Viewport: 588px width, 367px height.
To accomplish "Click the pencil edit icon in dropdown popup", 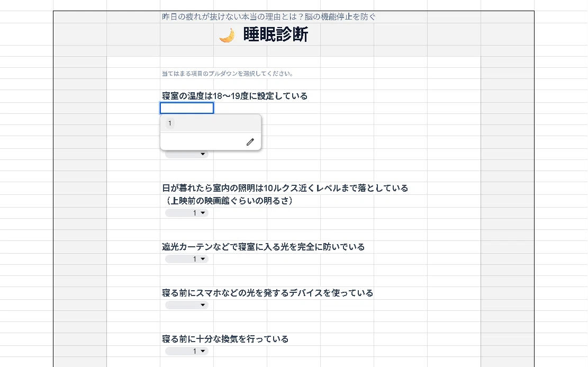I will point(250,142).
